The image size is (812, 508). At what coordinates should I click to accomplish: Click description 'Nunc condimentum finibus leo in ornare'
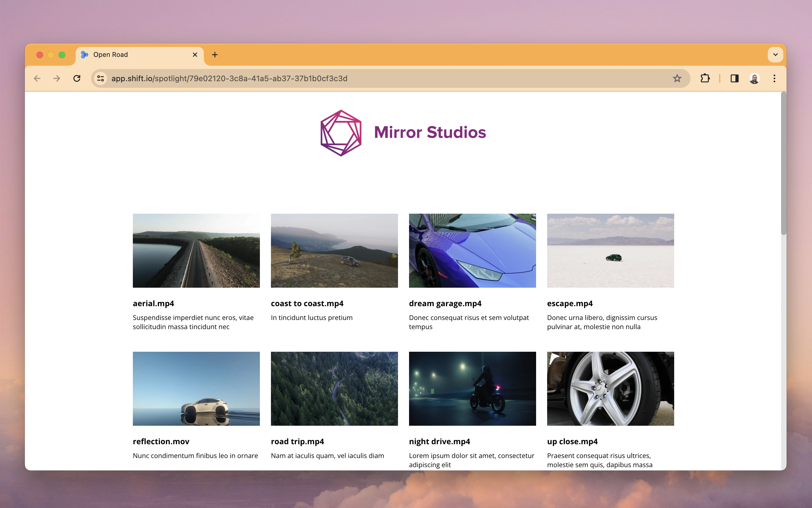pyautogui.click(x=195, y=456)
